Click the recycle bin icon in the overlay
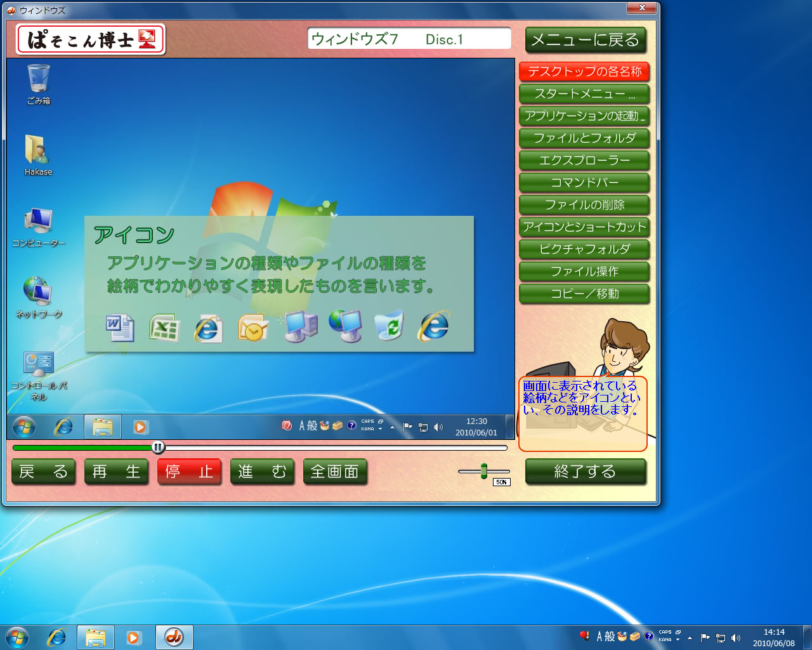The height and width of the screenshot is (650, 812). point(390,326)
